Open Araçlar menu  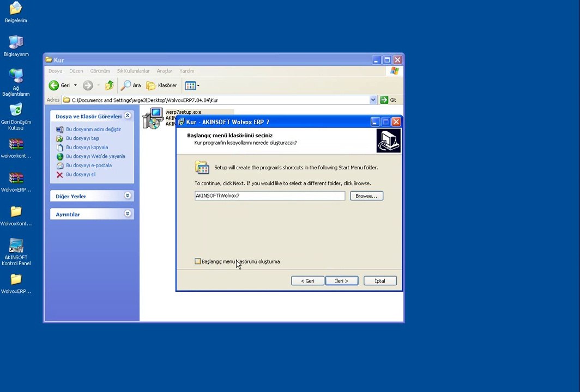[164, 71]
